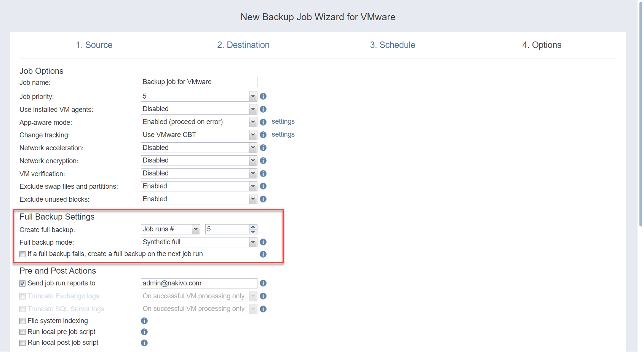Click info icon beside Run local pre job script
The height and width of the screenshot is (352, 644).
click(x=144, y=332)
